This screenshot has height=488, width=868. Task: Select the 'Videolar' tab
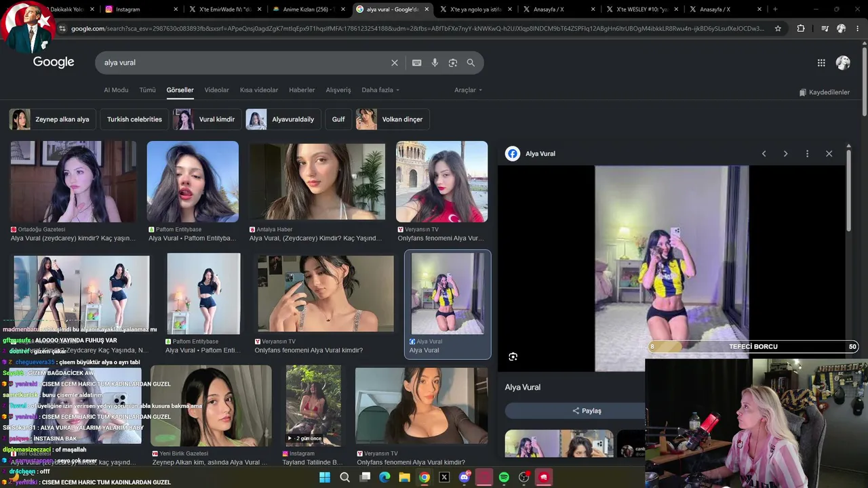(217, 90)
